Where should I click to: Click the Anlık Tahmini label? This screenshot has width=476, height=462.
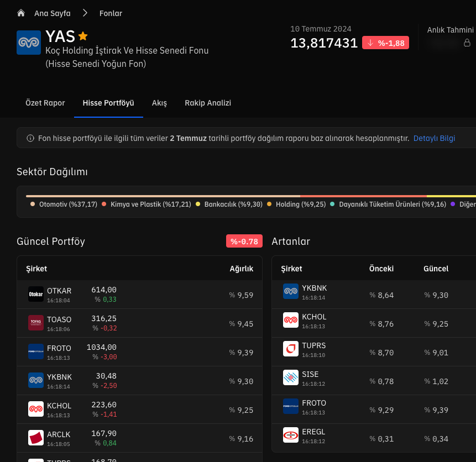tap(450, 30)
